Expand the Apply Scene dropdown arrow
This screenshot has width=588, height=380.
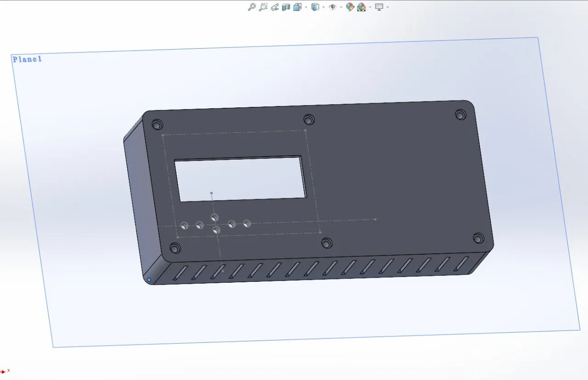tap(370, 7)
